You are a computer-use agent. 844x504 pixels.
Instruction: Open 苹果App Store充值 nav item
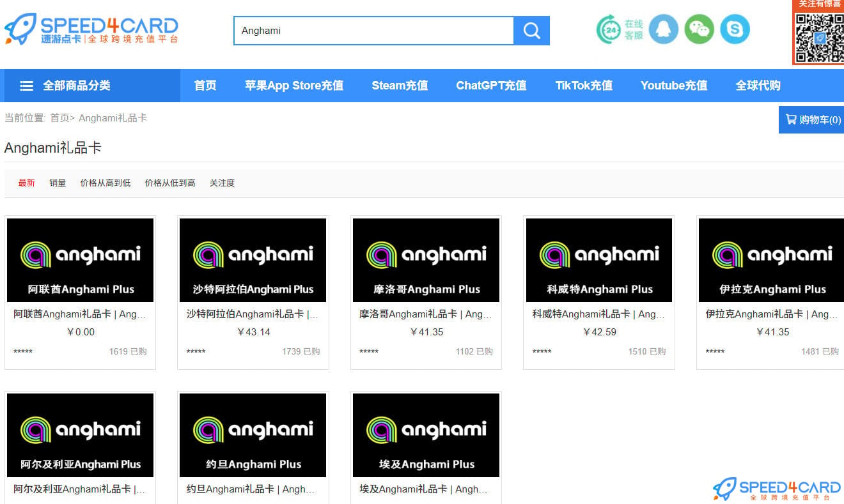(x=294, y=86)
